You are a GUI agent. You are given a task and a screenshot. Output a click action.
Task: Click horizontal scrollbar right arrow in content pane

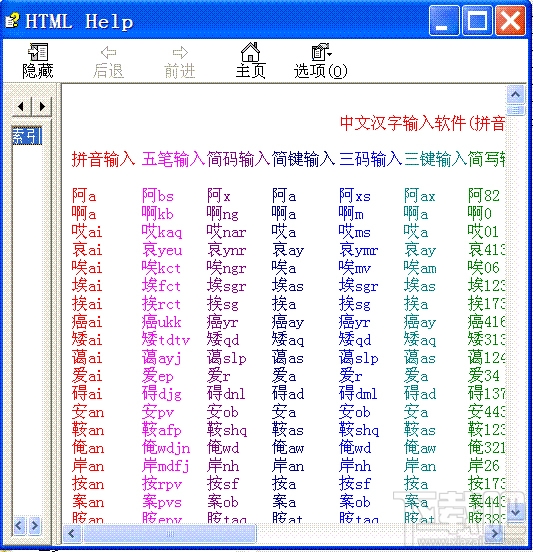[x=496, y=533]
